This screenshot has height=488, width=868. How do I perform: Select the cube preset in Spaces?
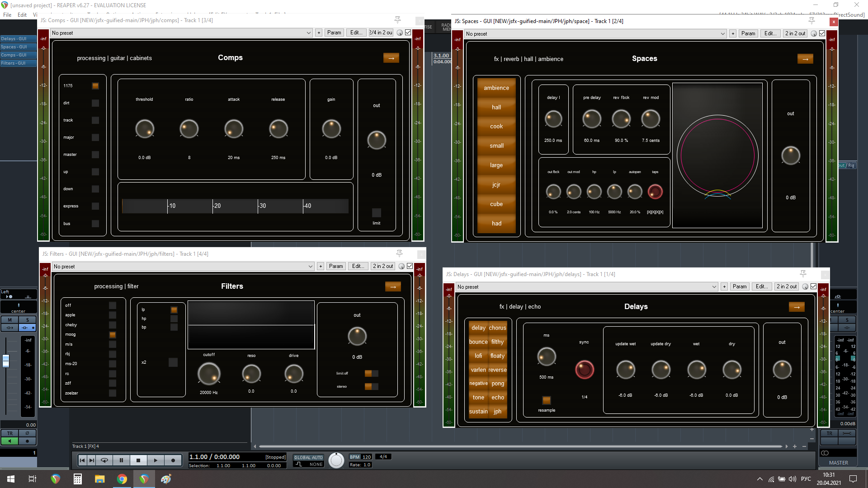496,204
